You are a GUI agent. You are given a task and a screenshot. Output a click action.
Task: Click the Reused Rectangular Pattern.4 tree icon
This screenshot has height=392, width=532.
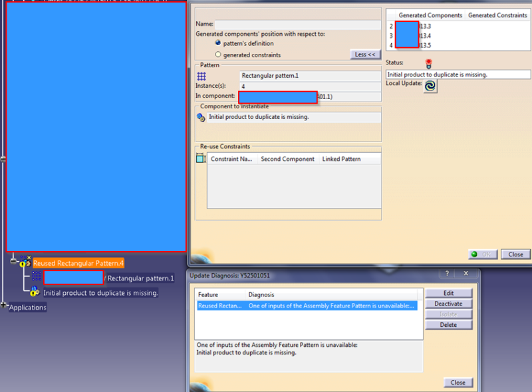(25, 262)
